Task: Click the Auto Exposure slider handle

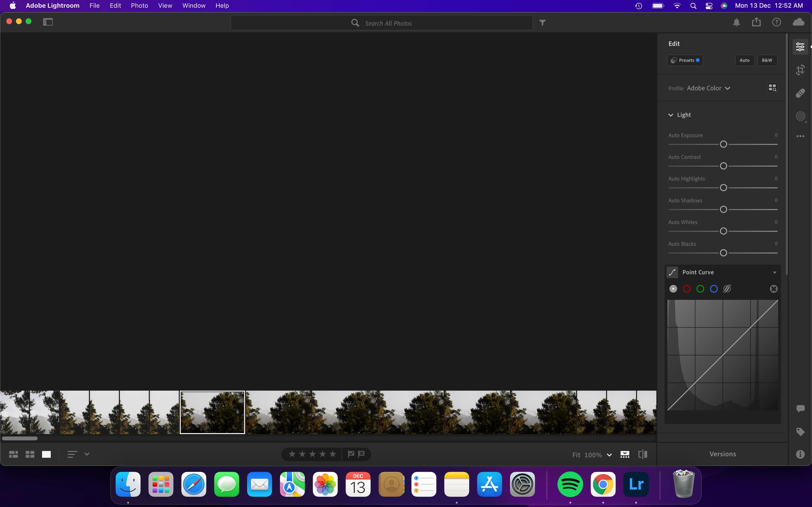Action: 723,144
